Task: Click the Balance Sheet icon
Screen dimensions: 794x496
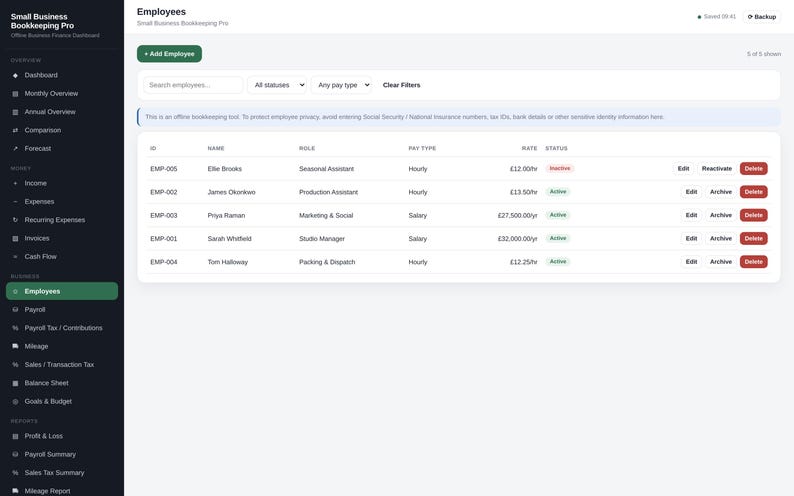Action: pos(15,383)
